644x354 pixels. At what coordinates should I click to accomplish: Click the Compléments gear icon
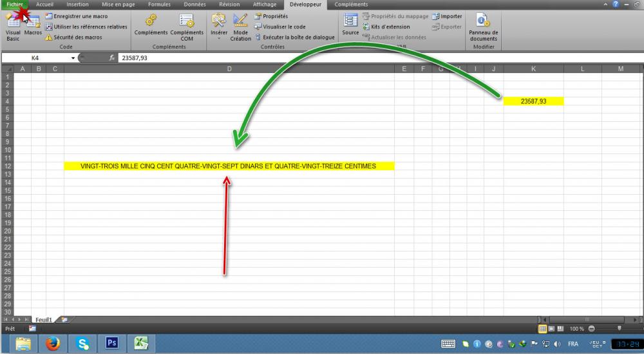click(151, 20)
